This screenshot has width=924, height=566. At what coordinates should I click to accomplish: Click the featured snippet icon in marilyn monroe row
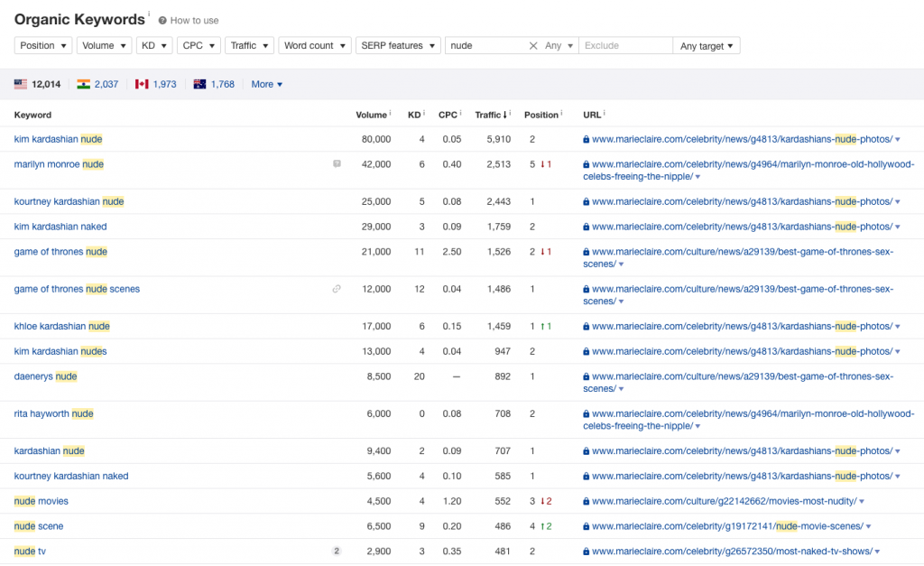(337, 164)
